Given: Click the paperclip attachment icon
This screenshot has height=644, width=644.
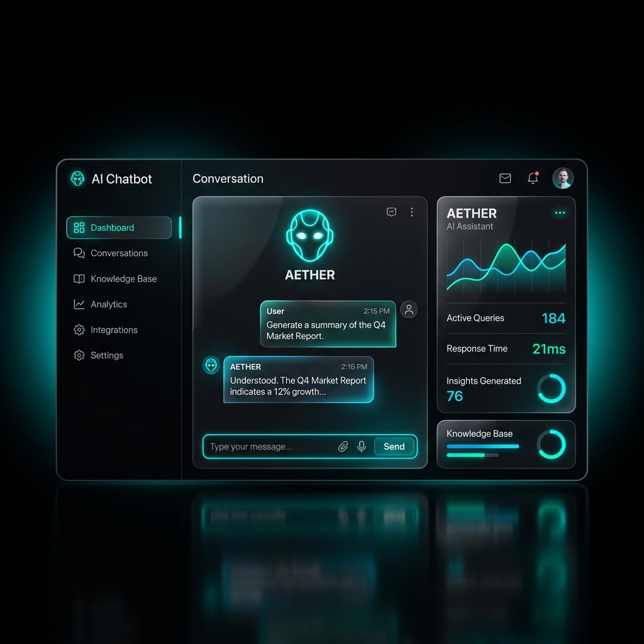Looking at the screenshot, I should click(x=343, y=447).
